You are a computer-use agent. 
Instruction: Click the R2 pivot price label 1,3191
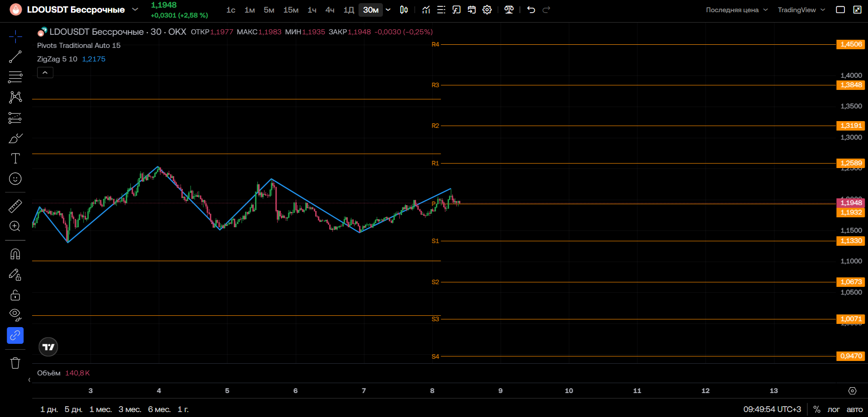[850, 126]
